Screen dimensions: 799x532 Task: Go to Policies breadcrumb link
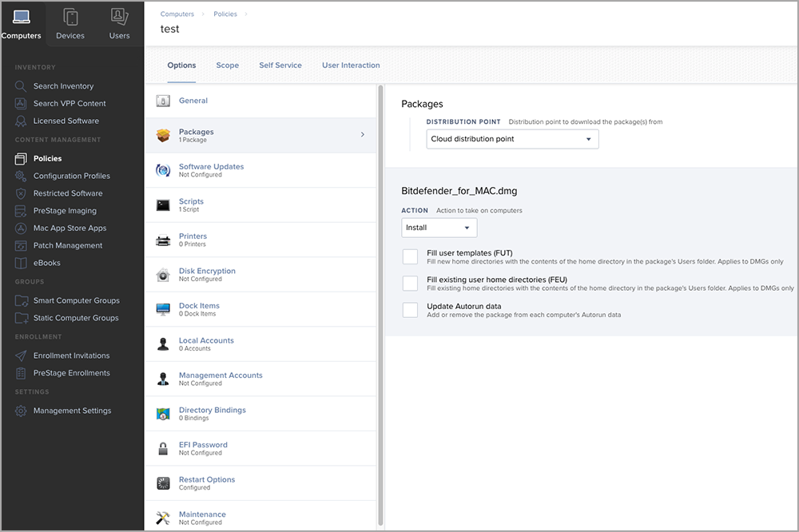(224, 14)
